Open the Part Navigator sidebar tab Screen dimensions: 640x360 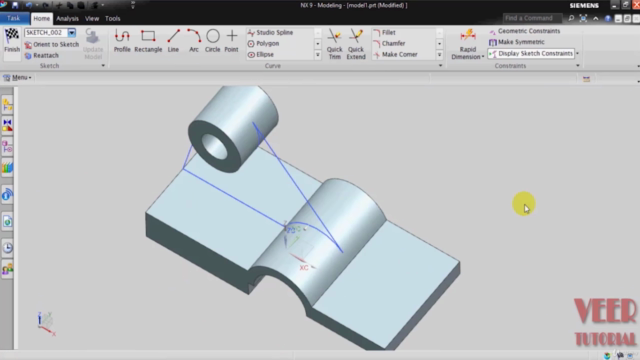7,147
